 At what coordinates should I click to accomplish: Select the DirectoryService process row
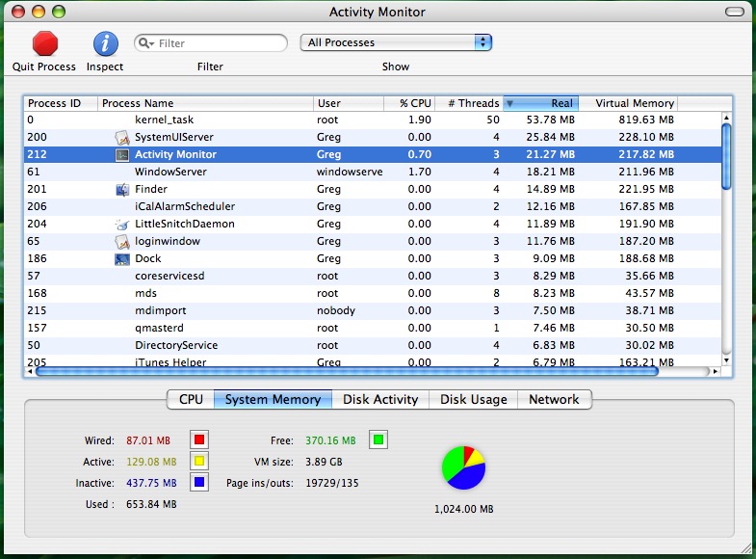tap(373, 346)
